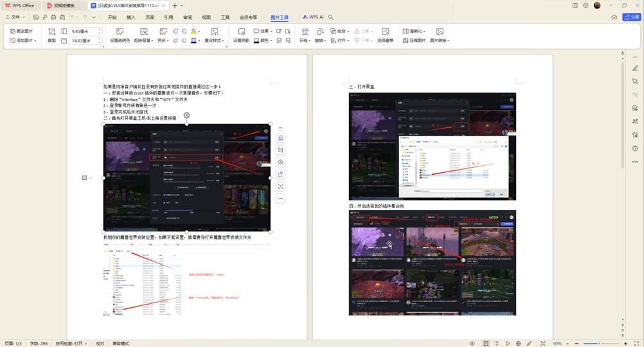Click the cloud sync status icon

[x=614, y=17]
